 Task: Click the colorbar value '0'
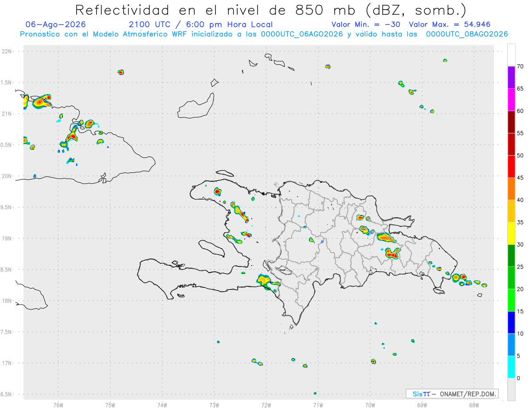(519, 378)
